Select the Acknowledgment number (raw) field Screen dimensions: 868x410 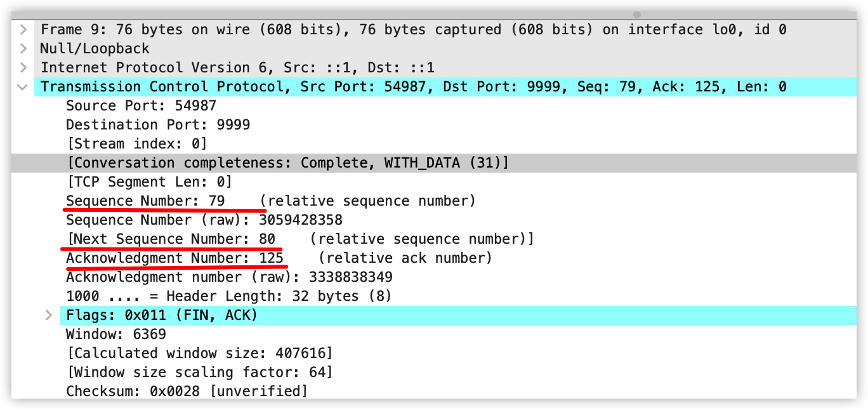pos(229,277)
